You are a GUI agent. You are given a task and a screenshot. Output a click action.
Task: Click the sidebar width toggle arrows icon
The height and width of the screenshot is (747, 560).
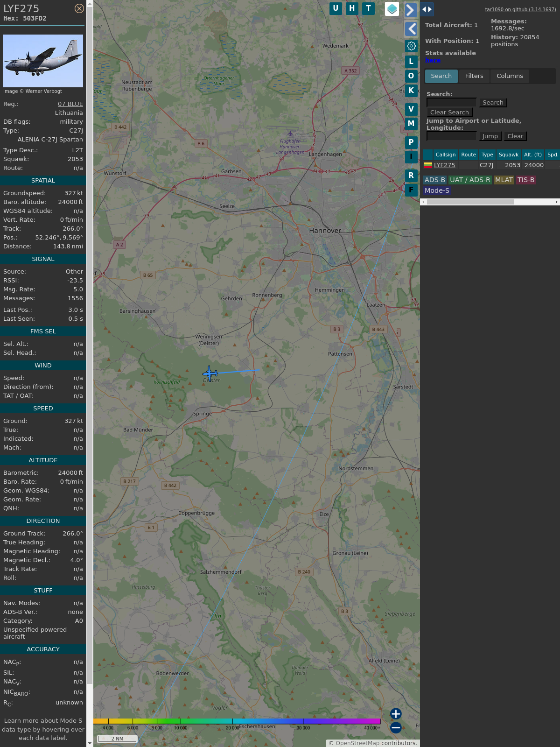point(427,9)
